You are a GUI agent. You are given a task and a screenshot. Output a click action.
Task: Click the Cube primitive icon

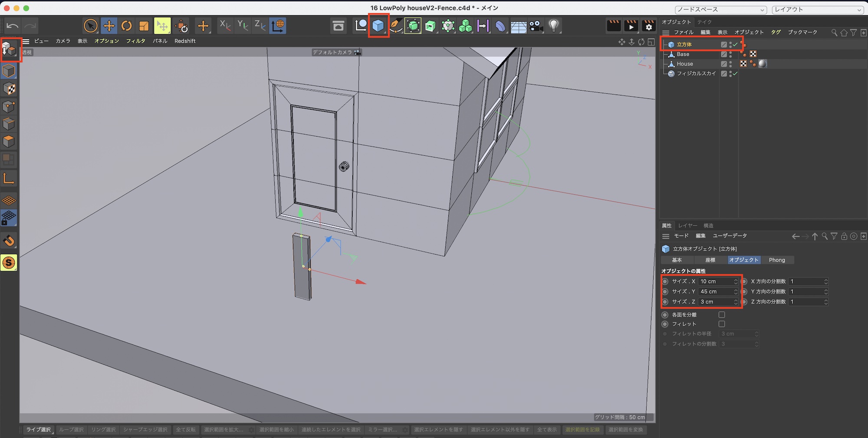378,26
